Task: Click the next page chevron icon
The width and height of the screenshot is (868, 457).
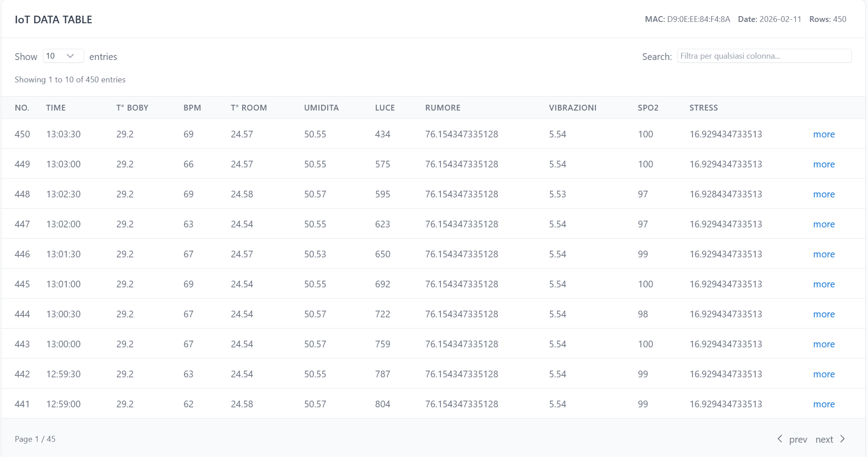Action: 842,439
